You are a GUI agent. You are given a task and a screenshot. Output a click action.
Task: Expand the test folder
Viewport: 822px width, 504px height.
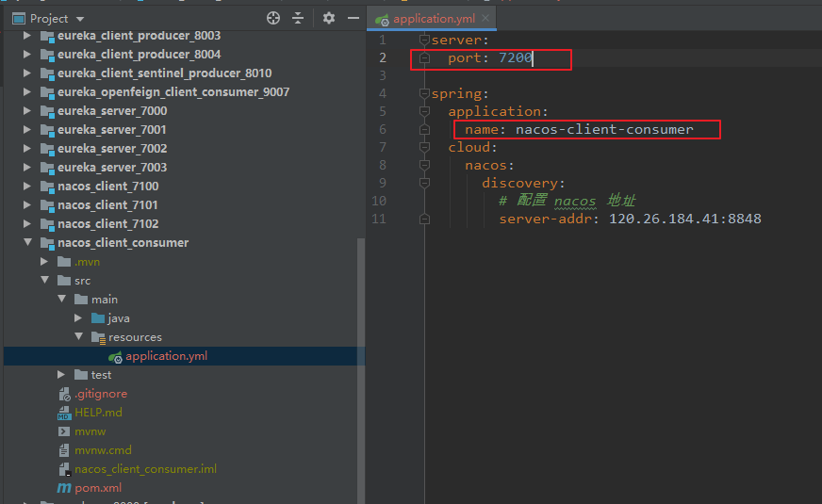61,375
